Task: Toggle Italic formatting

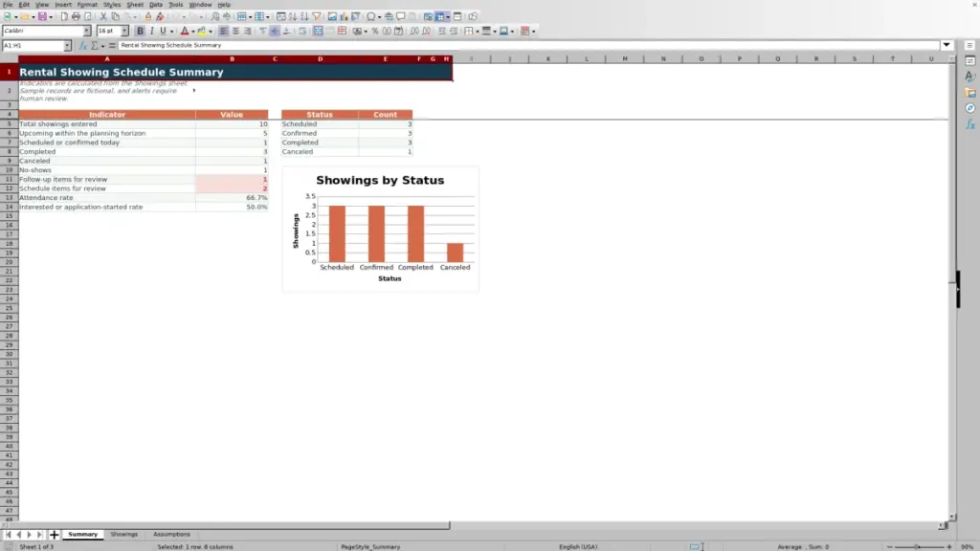Action: pyautogui.click(x=151, y=32)
